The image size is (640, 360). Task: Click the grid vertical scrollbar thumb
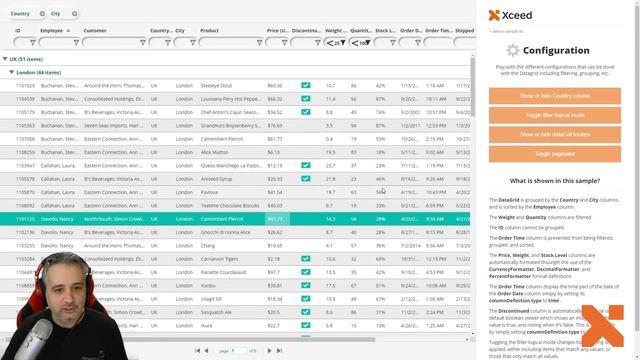(473, 87)
